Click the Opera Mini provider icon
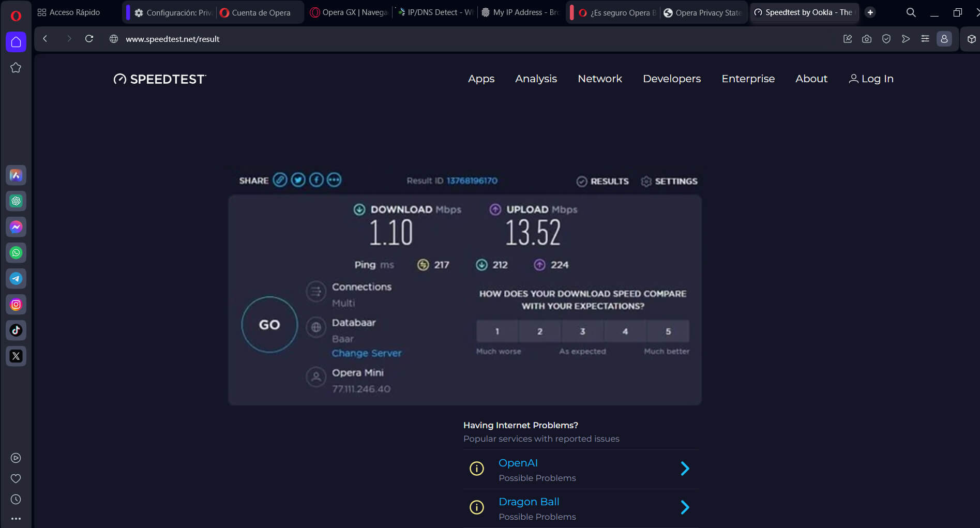Viewport: 980px width, 528px height. click(x=316, y=377)
